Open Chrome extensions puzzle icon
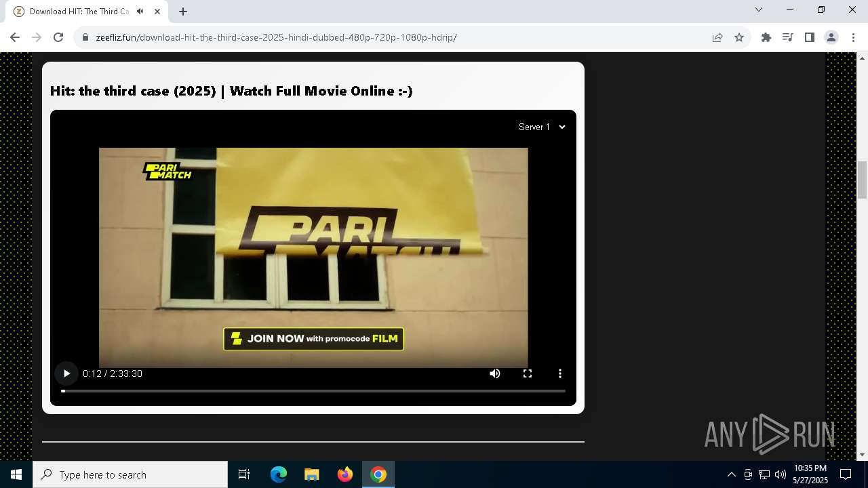This screenshot has width=868, height=488. (x=766, y=37)
